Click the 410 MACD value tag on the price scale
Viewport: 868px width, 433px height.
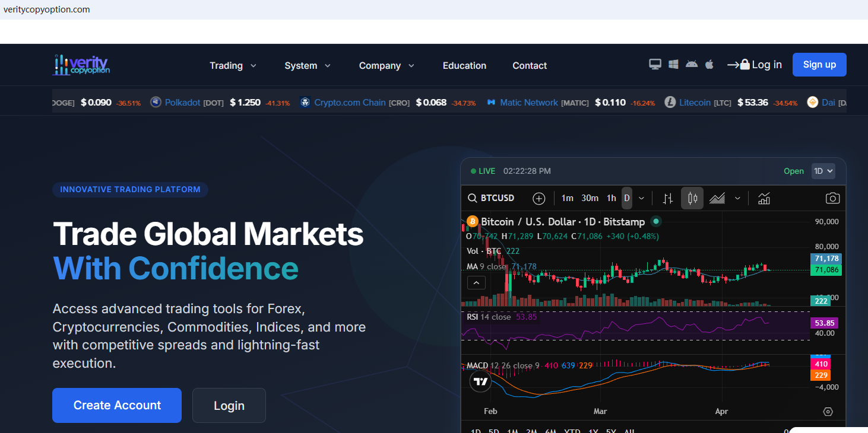(821, 364)
